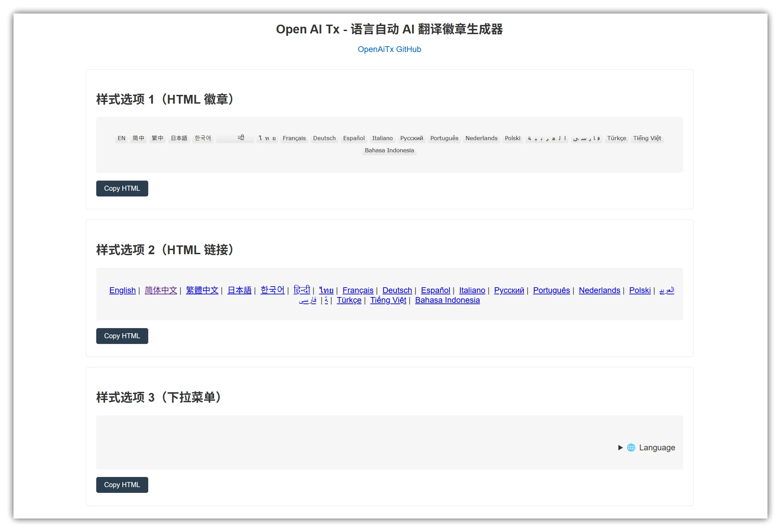
Task: Select the Tiếng Việt badge in style option 1
Action: 647,138
